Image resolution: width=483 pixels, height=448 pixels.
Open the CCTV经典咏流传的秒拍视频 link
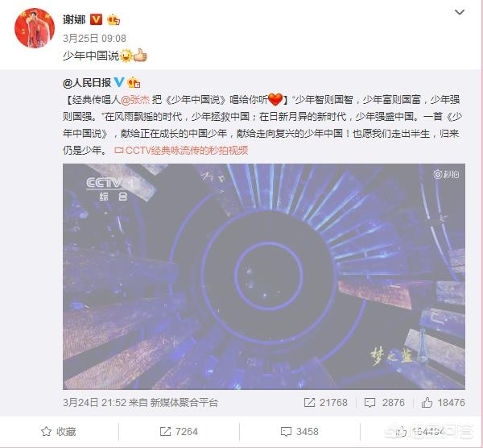tap(181, 151)
